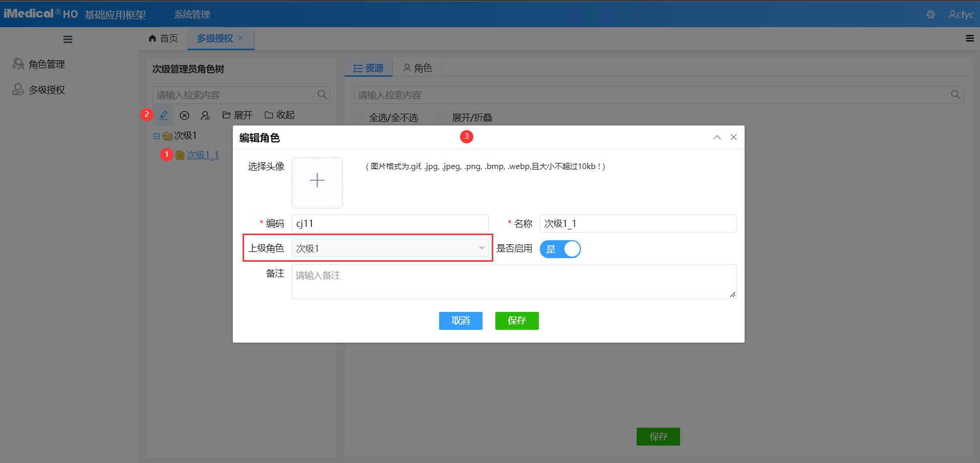Click the delete role circle-x icon
Screen dimensions: 980x463
coord(184,115)
